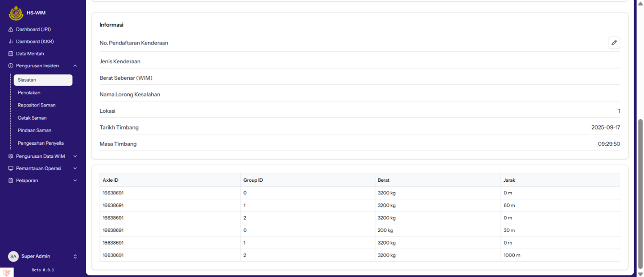Click the Berat column header
Viewport: 644px width, 277px height.
pyautogui.click(x=384, y=180)
